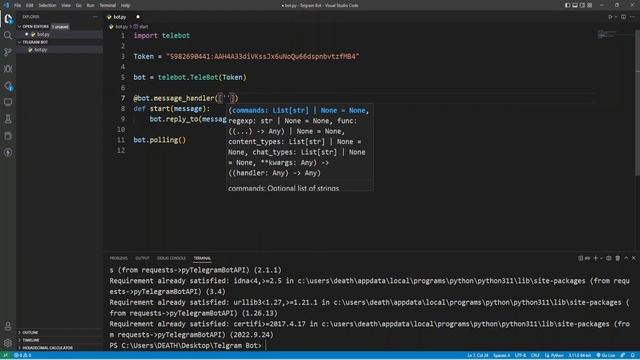The width and height of the screenshot is (640, 360).
Task: Open the View menu
Action: point(66,5)
